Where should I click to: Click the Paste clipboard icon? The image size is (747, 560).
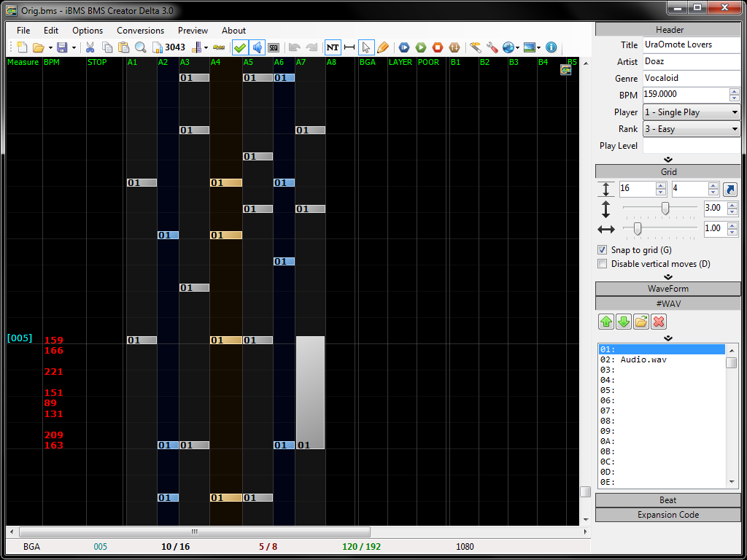[x=124, y=47]
